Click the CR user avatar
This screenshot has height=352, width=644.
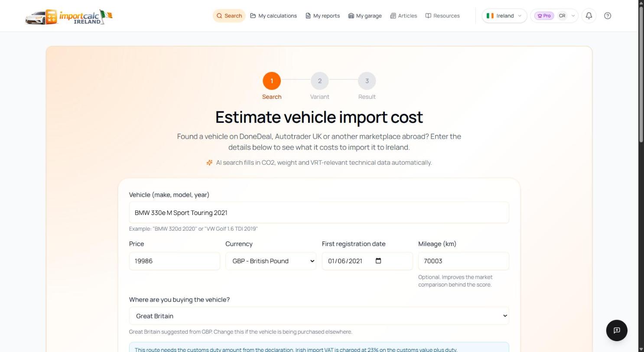562,16
